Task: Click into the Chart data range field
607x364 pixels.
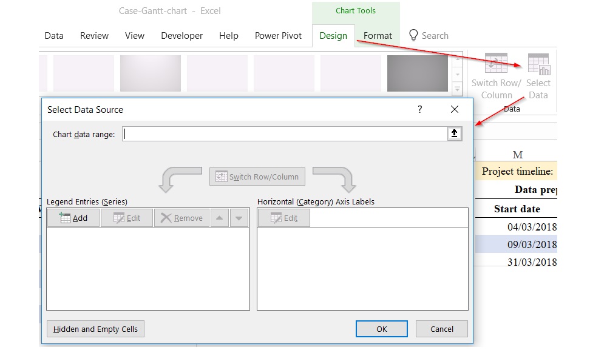Action: 284,134
